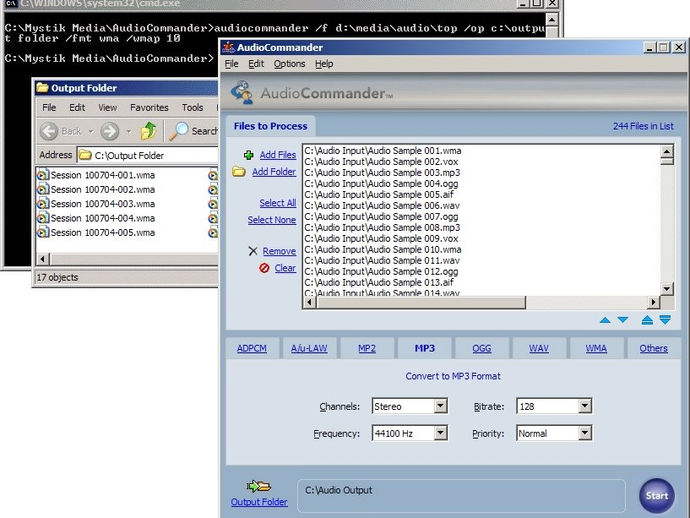690x518 pixels.
Task: Click the red Clear icon
Action: tap(264, 268)
